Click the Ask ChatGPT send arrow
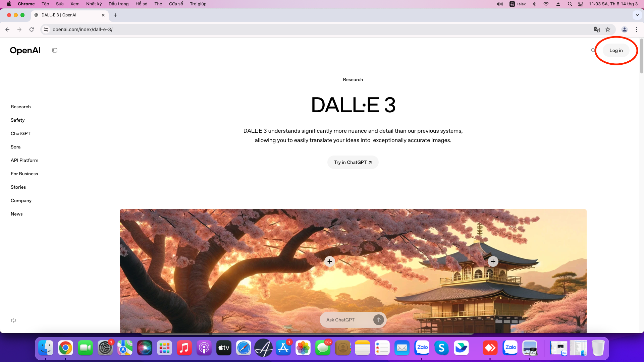The height and width of the screenshot is (362, 644). [378, 320]
